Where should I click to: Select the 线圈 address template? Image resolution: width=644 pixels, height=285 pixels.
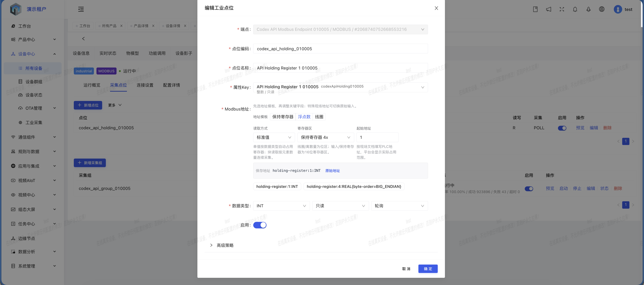pos(319,117)
